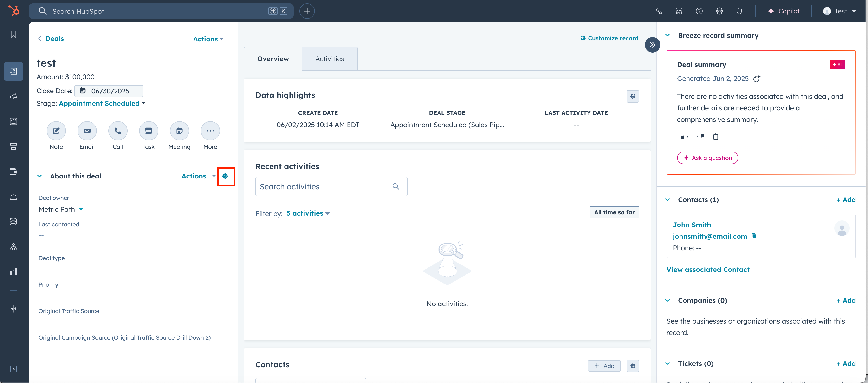Open the Bookmarks sidebar icon
The image size is (868, 383).
point(13,34)
